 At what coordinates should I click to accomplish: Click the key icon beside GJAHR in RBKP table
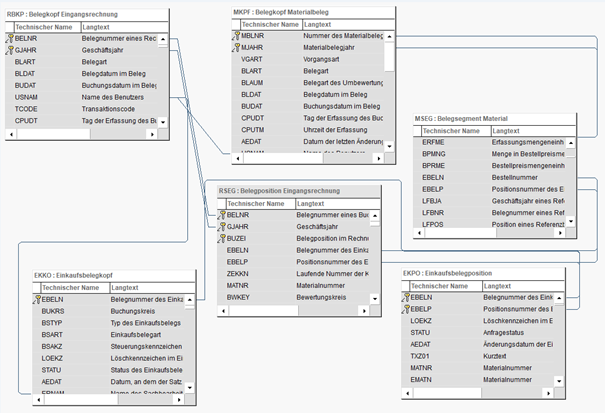[x=10, y=49]
